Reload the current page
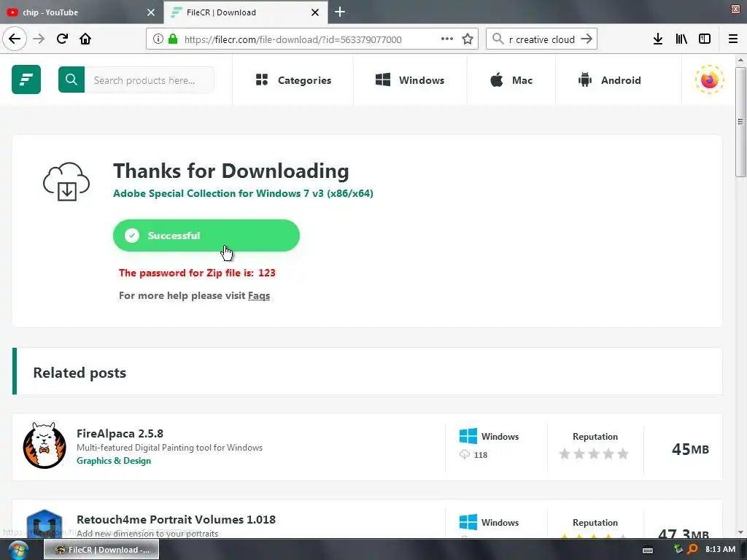This screenshot has width=747, height=560. [x=62, y=39]
